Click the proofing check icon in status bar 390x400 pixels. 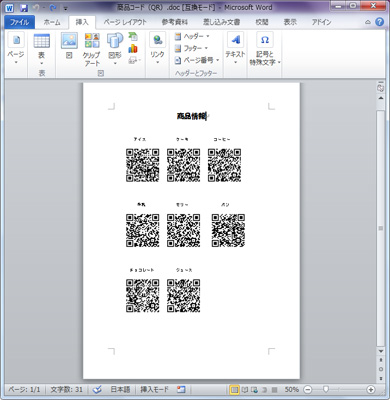(97, 389)
